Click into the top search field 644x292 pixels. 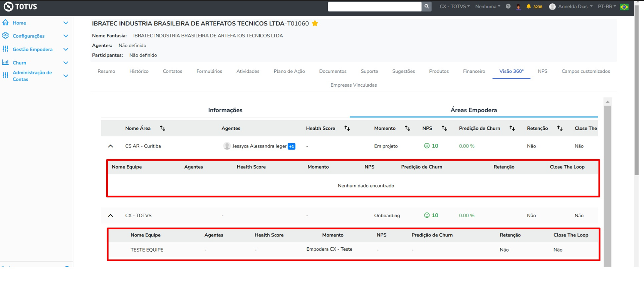[375, 7]
